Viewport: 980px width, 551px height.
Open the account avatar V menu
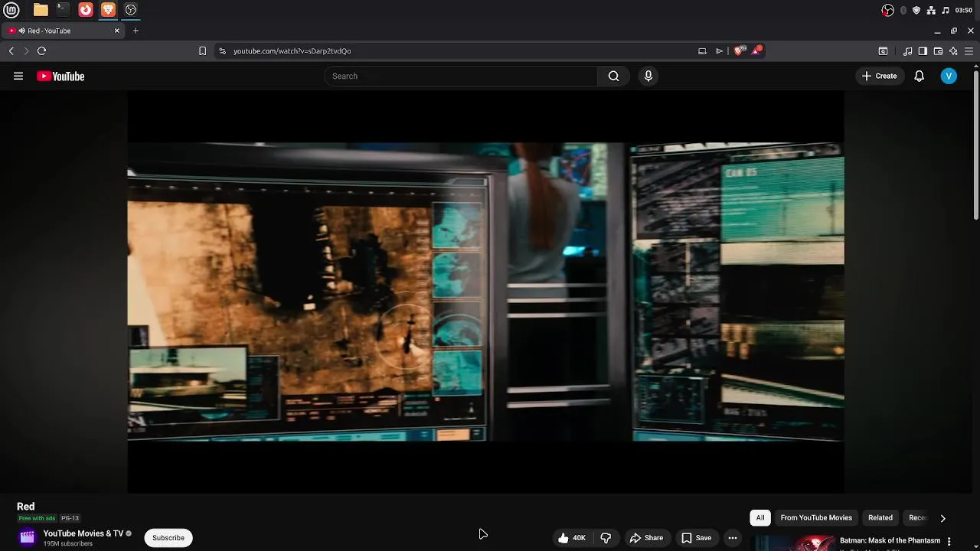tap(949, 76)
